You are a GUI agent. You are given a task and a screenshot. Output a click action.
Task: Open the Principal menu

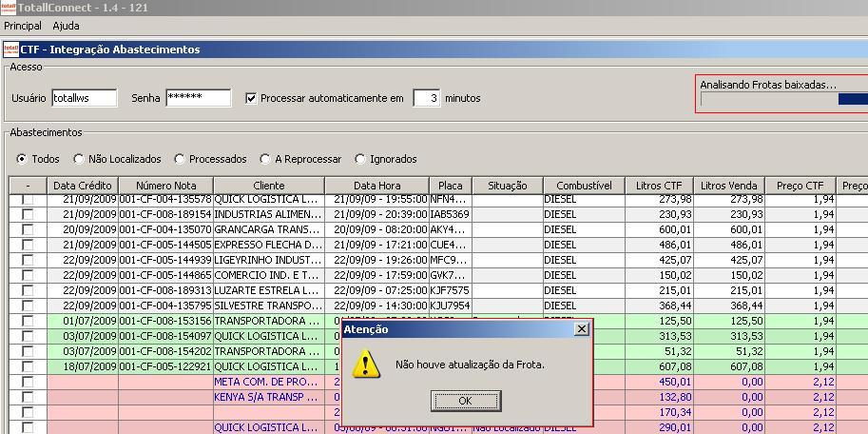(23, 26)
